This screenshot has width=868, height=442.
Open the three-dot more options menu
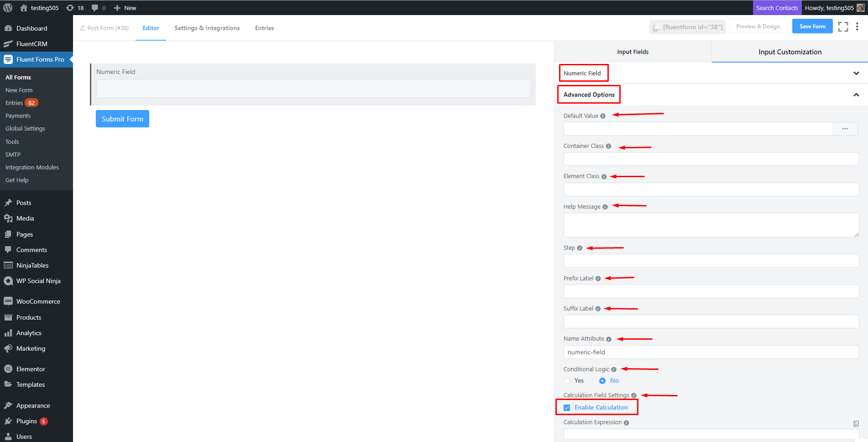(x=857, y=27)
